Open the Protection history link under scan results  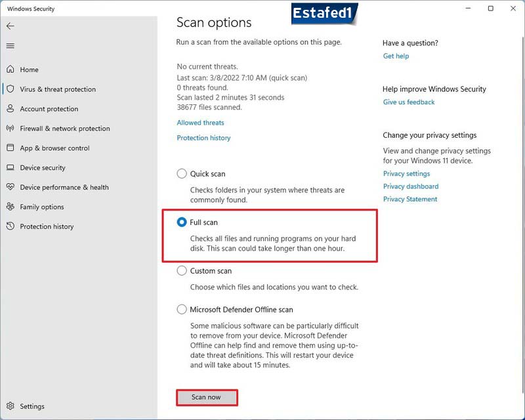pos(203,138)
